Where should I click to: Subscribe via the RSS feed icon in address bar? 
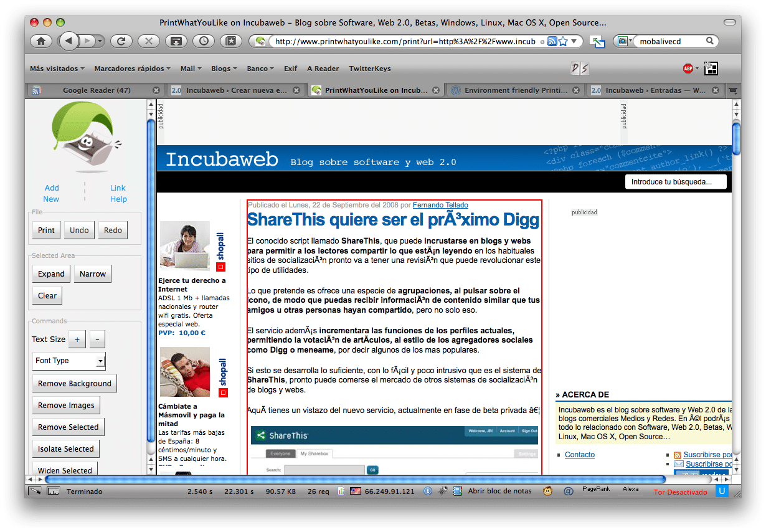point(552,42)
